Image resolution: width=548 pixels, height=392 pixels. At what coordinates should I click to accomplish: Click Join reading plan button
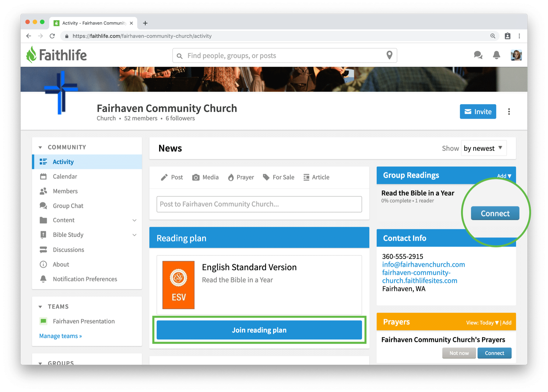259,330
